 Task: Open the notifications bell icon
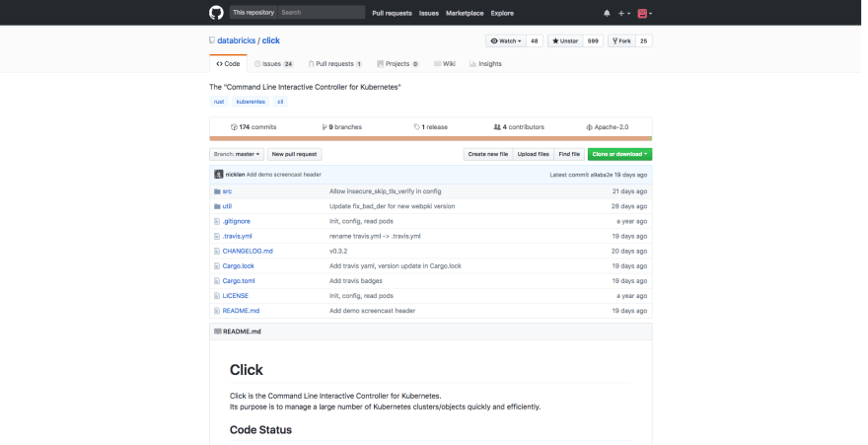coord(607,13)
